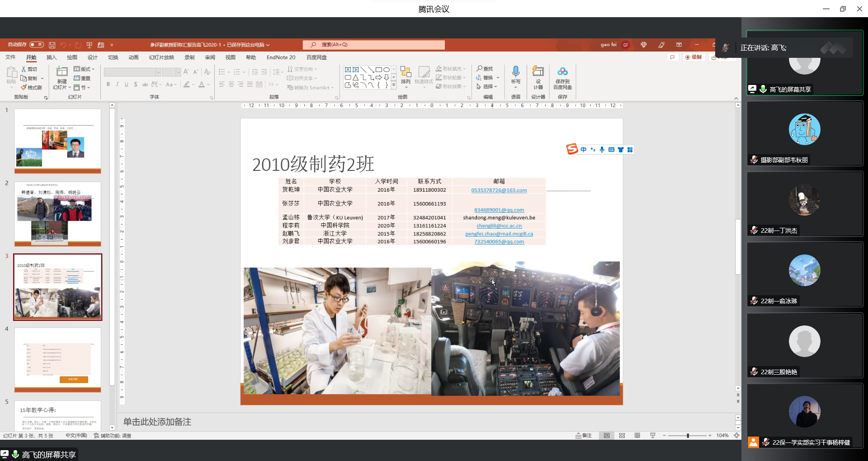The width and height of the screenshot is (868, 461).
Task: Click the zoom slider in status bar
Action: point(688,435)
